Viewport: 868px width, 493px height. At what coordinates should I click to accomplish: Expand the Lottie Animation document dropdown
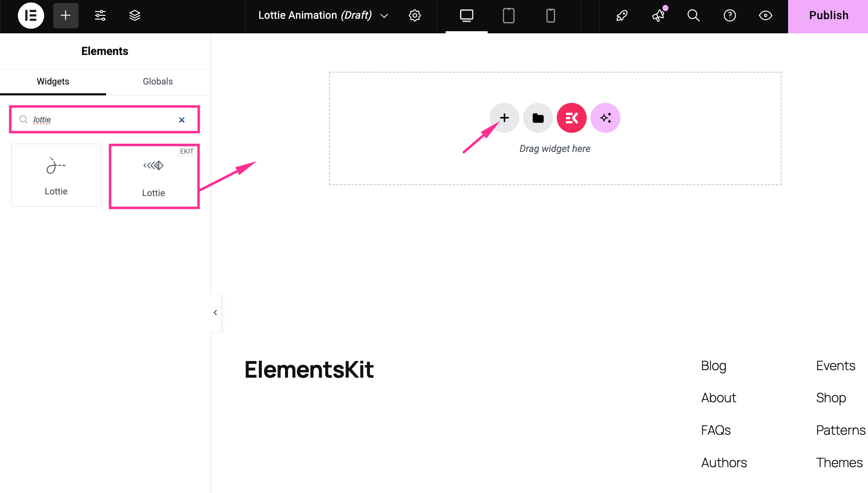point(384,16)
